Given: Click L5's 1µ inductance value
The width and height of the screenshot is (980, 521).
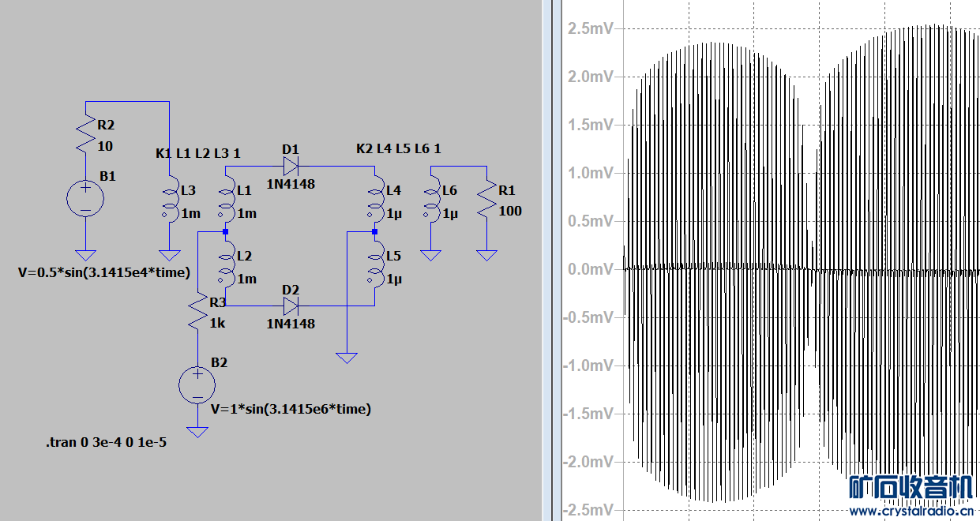Looking at the screenshot, I should 395,279.
